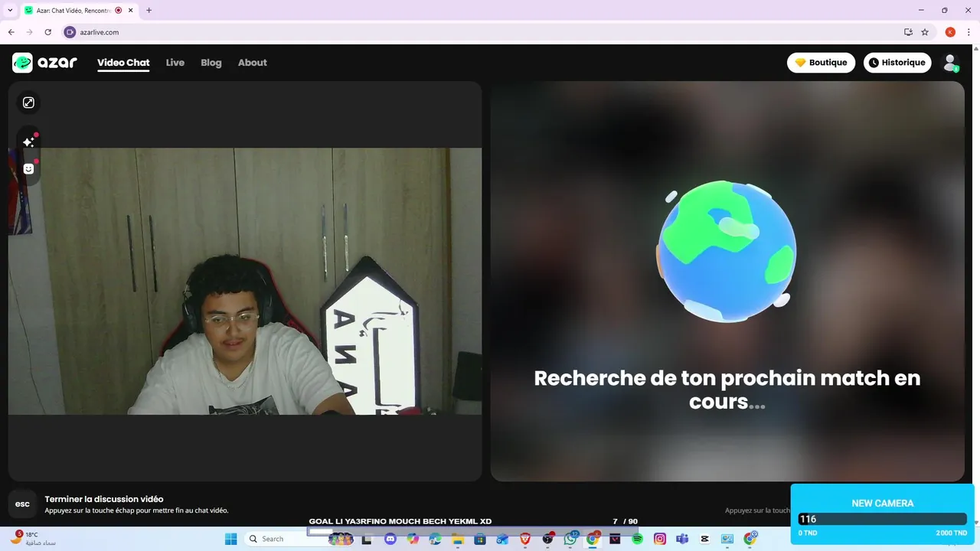The height and width of the screenshot is (551, 980).
Task: Open the weather widget showing 18°C
Action: pos(32,539)
